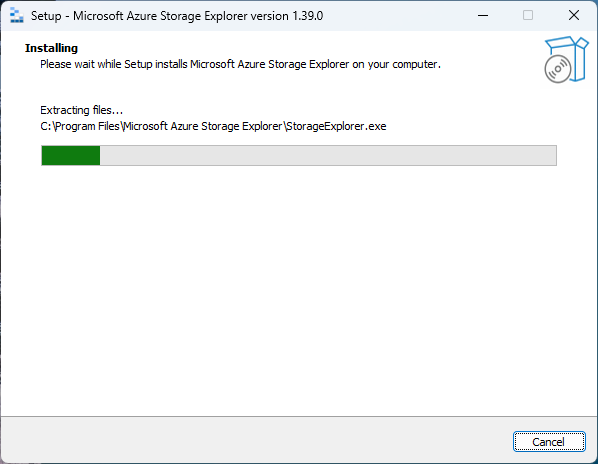Viewport: 598px width, 464px height.
Task: Click the blank white area below progress bar
Action: tap(299, 290)
